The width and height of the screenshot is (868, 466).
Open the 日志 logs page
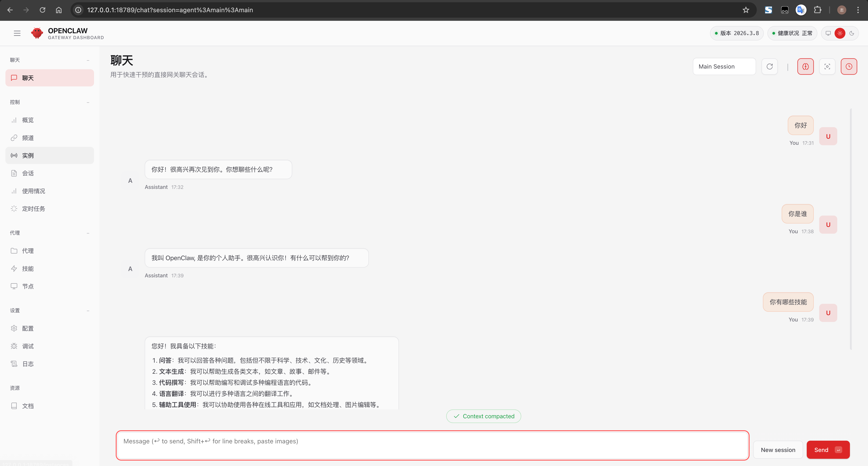pos(28,364)
